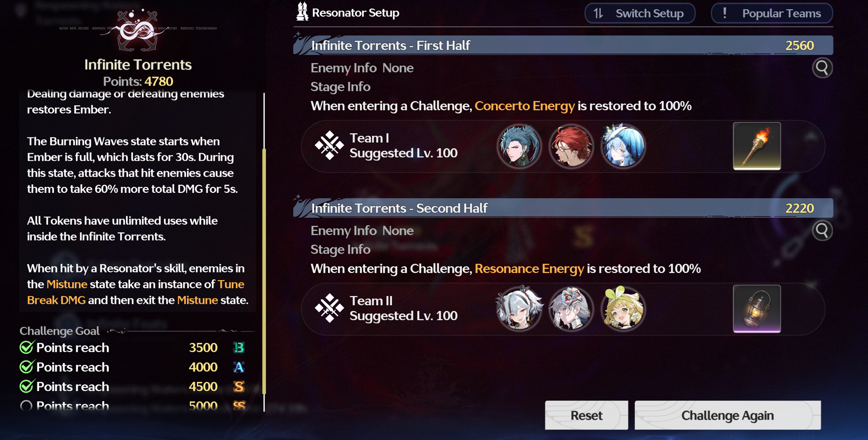This screenshot has height=440, width=868.
Task: Click the unchecked Points reach 5000 goal circle
Action: (x=26, y=405)
